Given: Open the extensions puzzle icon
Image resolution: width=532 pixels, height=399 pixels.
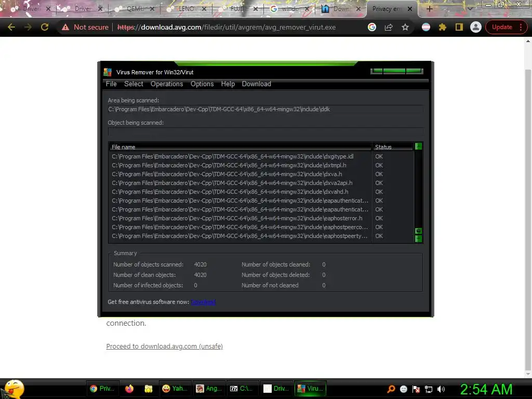Looking at the screenshot, I should click(443, 27).
